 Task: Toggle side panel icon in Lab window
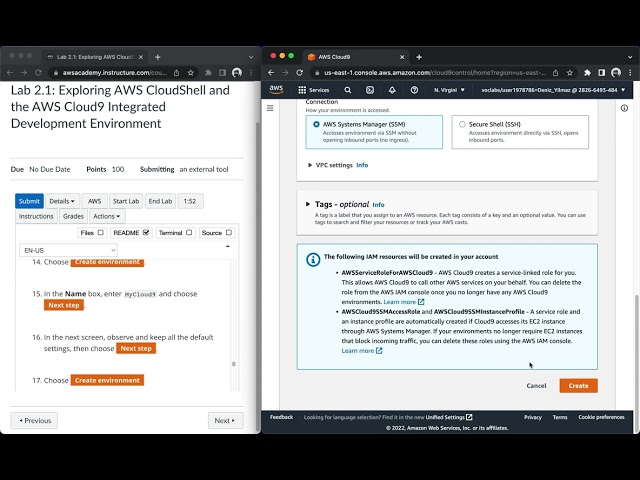(222, 73)
